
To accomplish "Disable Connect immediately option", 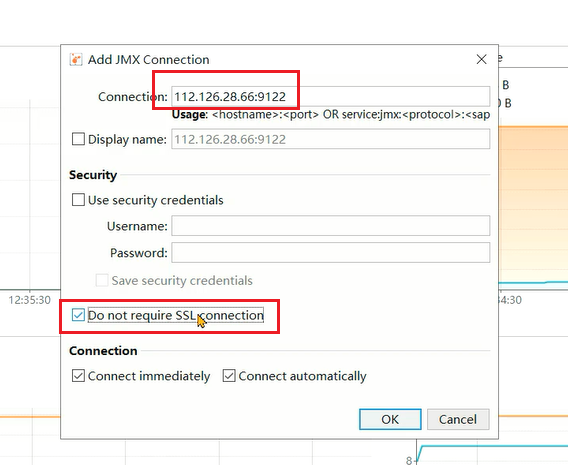I will point(78,376).
